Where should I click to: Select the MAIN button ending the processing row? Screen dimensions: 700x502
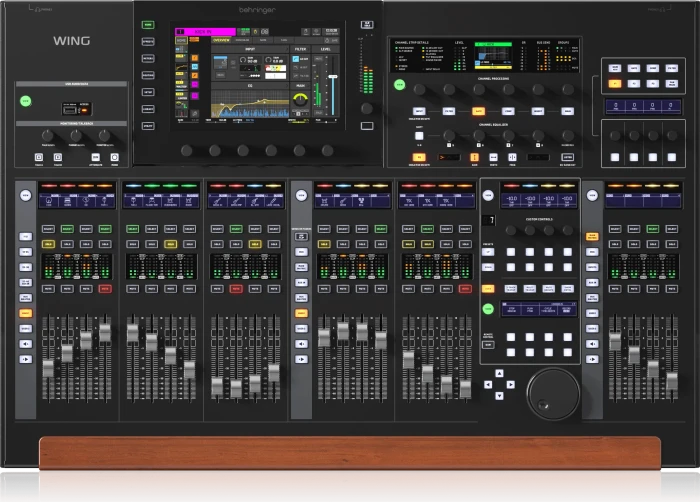point(567,111)
